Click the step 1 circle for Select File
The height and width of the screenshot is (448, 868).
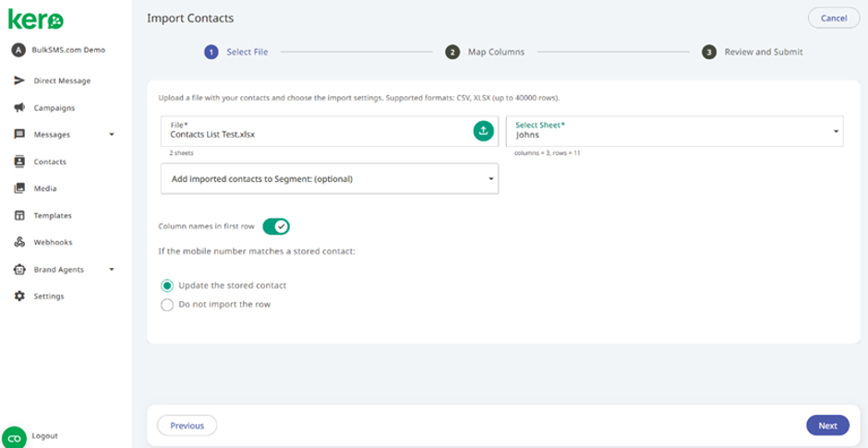211,52
